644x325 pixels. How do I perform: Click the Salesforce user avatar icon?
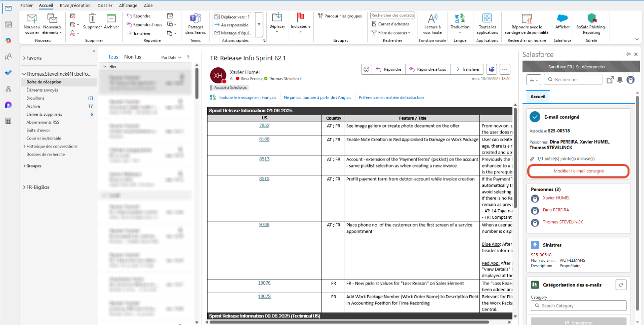631,80
